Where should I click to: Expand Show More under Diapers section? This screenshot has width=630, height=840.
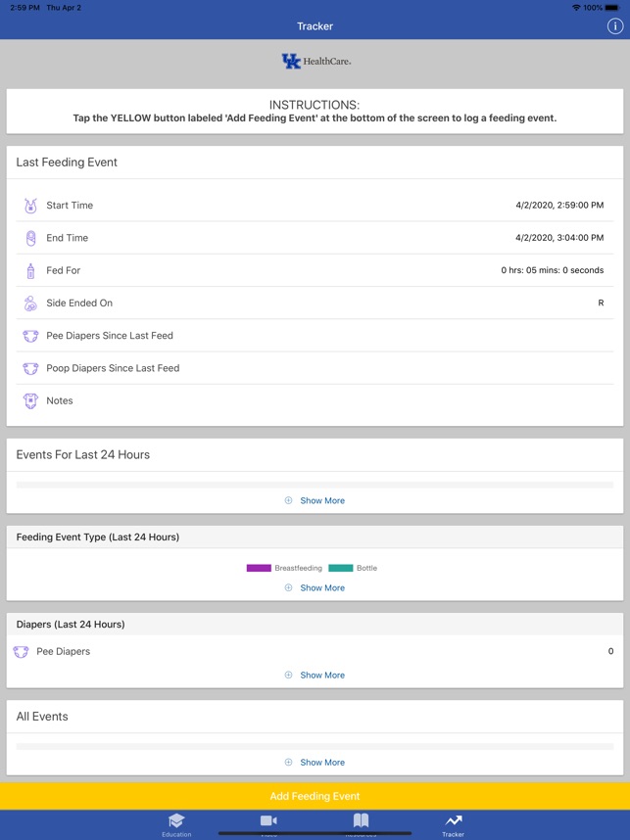coord(315,675)
